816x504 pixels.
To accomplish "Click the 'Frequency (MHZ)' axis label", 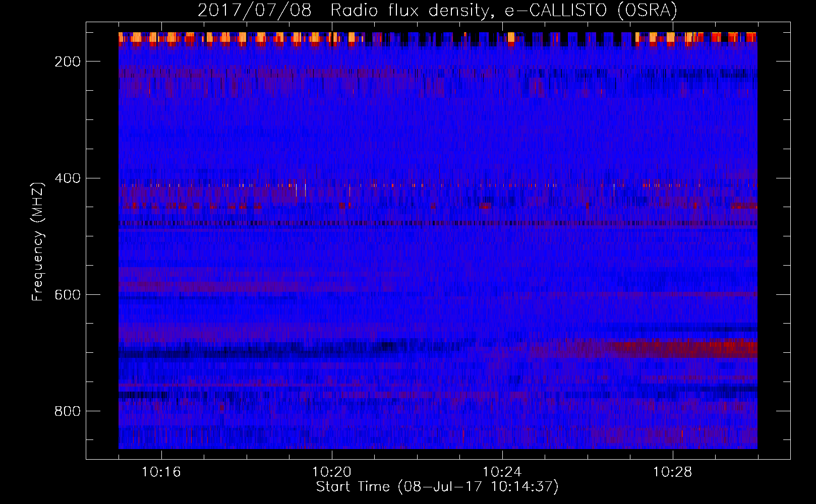I will point(38,241).
